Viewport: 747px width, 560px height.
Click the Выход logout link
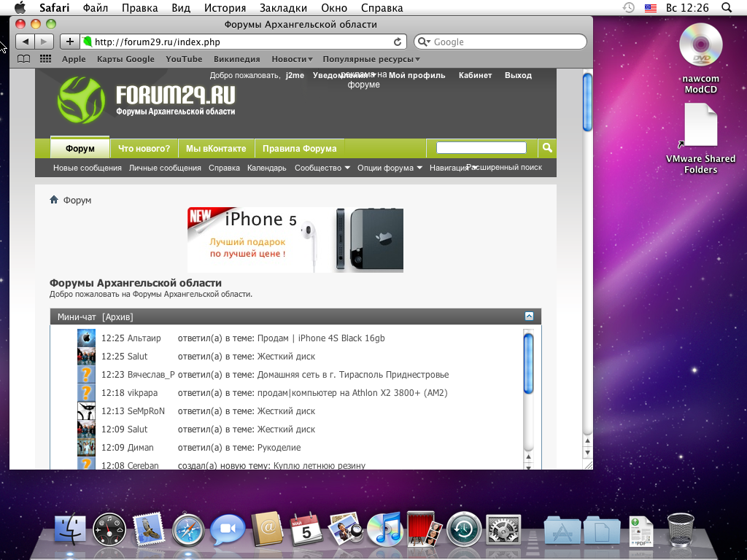pyautogui.click(x=519, y=75)
